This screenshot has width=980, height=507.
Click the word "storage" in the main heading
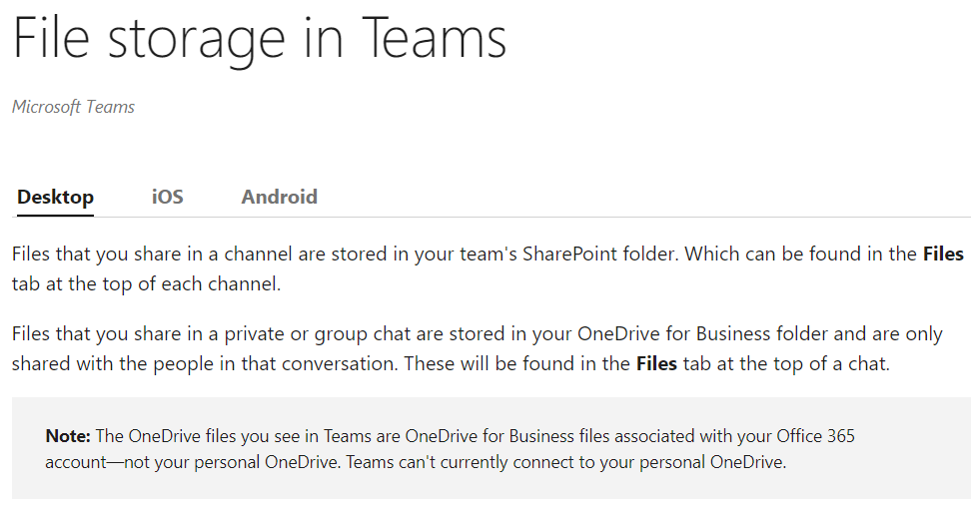click(196, 41)
